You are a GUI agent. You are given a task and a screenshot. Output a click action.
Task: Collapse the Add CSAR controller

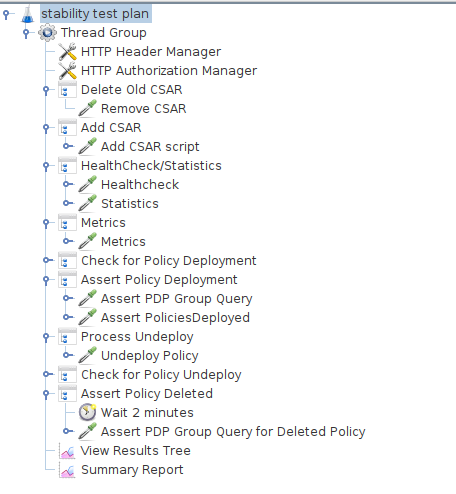pos(46,128)
